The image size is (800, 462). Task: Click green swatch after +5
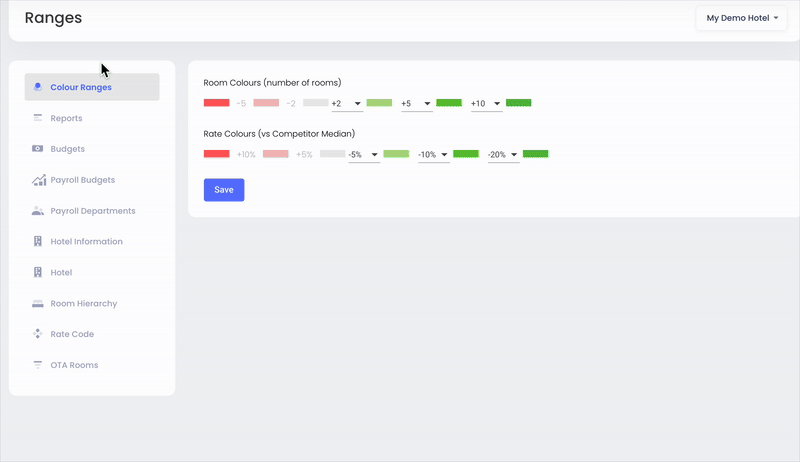(x=449, y=102)
